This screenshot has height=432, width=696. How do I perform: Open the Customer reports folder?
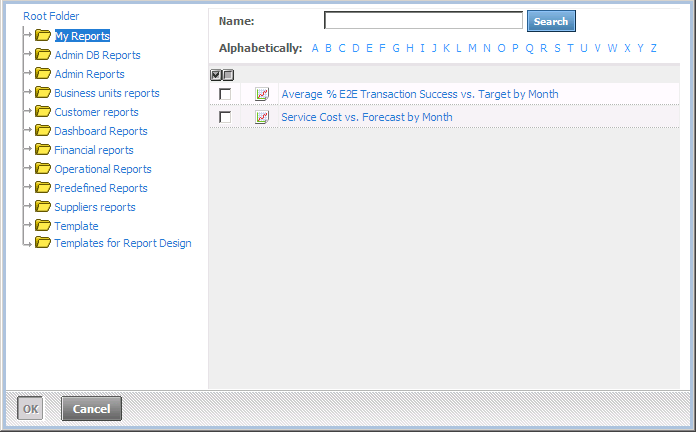click(96, 112)
